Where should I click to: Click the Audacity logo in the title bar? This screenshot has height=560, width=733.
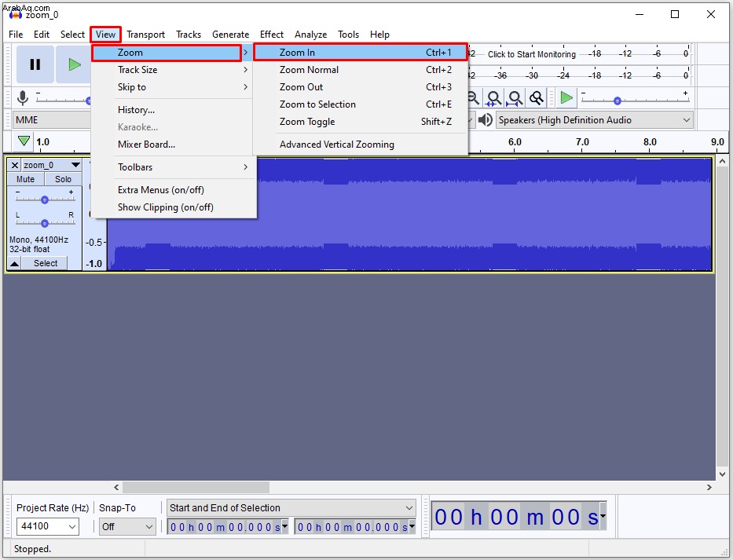pos(16,14)
